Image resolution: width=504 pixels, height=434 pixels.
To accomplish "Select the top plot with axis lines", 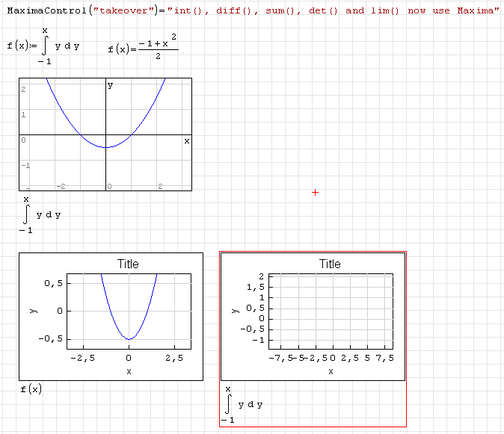I will 105,134.
